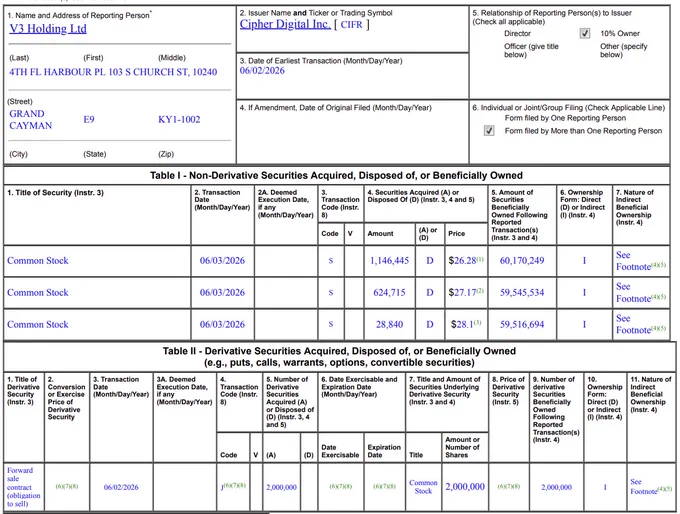Open the V3 Holding Ltd reporting person link
Viewport: 680px width, 514px height.
click(48, 29)
